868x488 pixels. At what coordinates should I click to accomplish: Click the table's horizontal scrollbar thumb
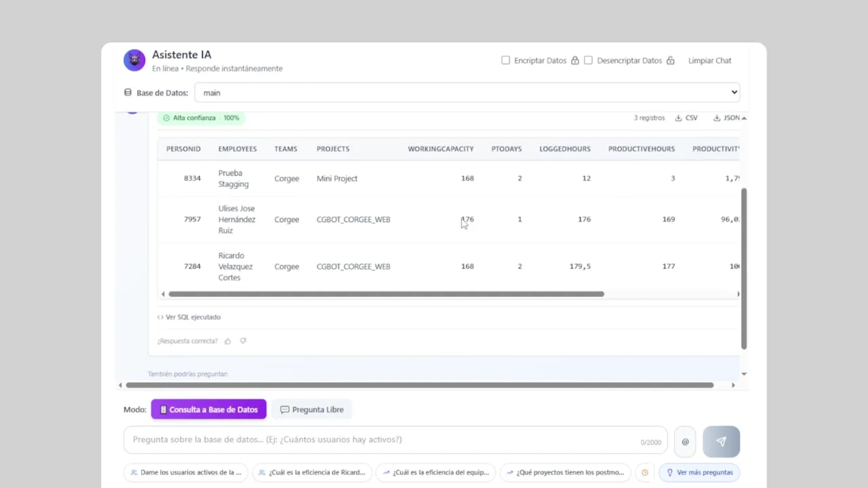[386, 294]
